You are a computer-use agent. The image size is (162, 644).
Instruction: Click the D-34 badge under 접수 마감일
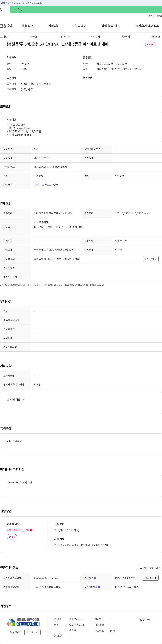(12, 537)
